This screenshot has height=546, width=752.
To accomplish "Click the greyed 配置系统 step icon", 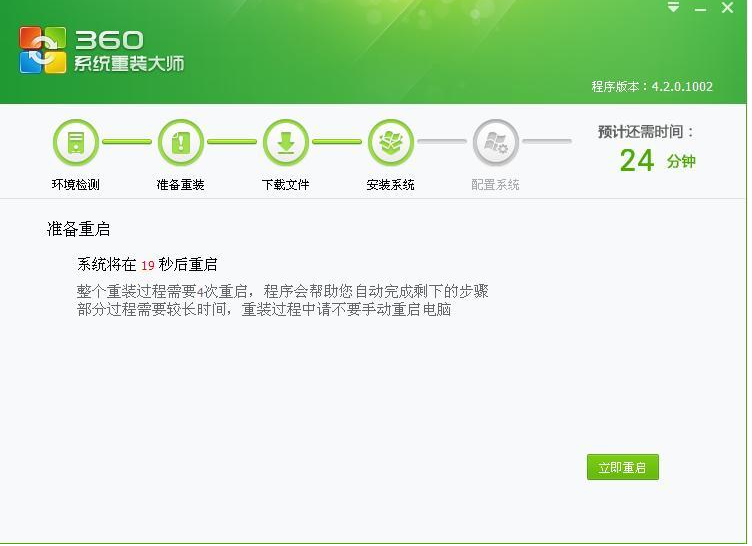I will click(495, 142).
